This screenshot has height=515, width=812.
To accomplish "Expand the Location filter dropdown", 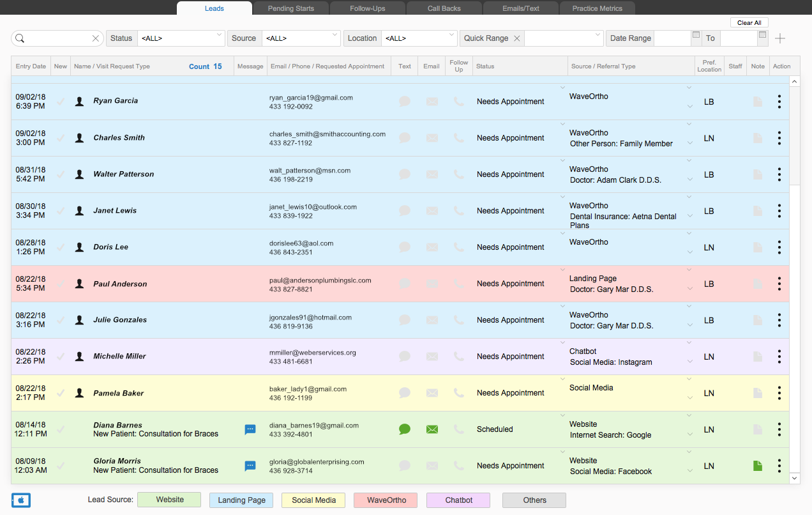I will coord(419,38).
